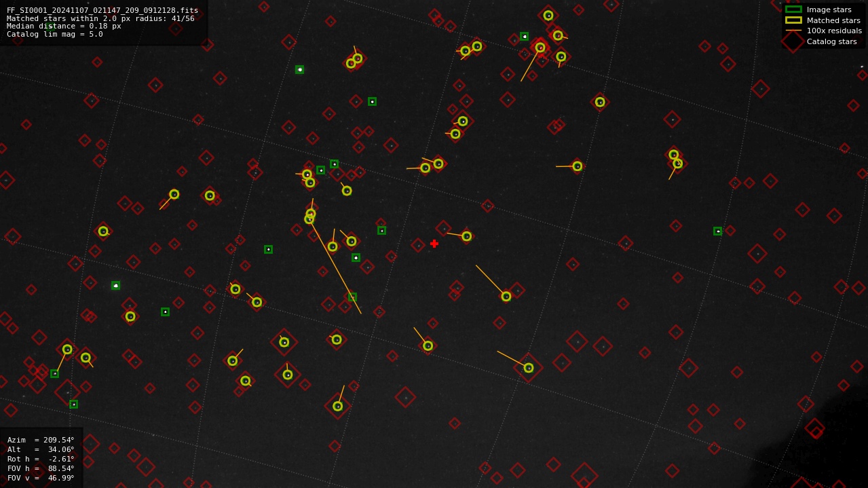The width and height of the screenshot is (868, 488).
Task: Click the "Catalog lim mag = 5.0" text
Action: (55, 34)
